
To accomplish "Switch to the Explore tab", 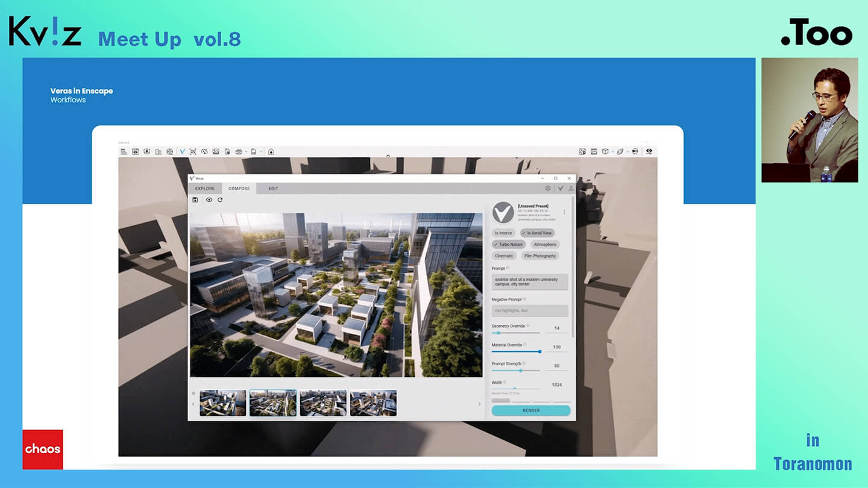I will [x=205, y=189].
